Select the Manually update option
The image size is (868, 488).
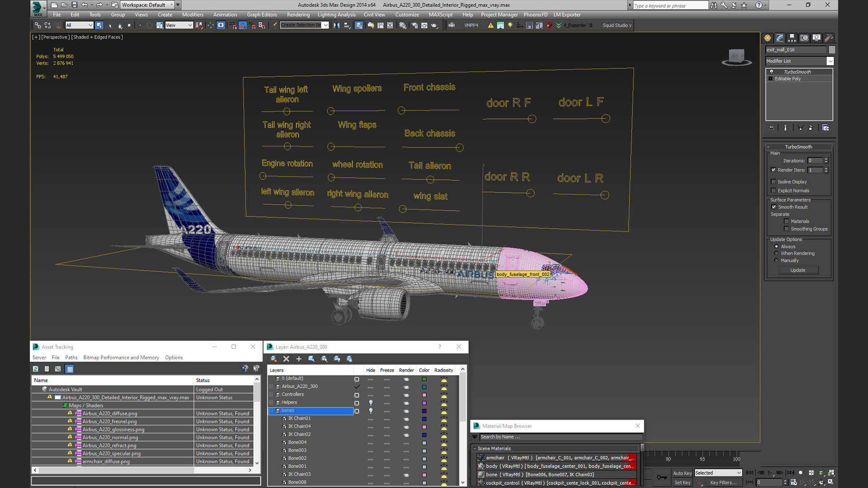pos(776,261)
